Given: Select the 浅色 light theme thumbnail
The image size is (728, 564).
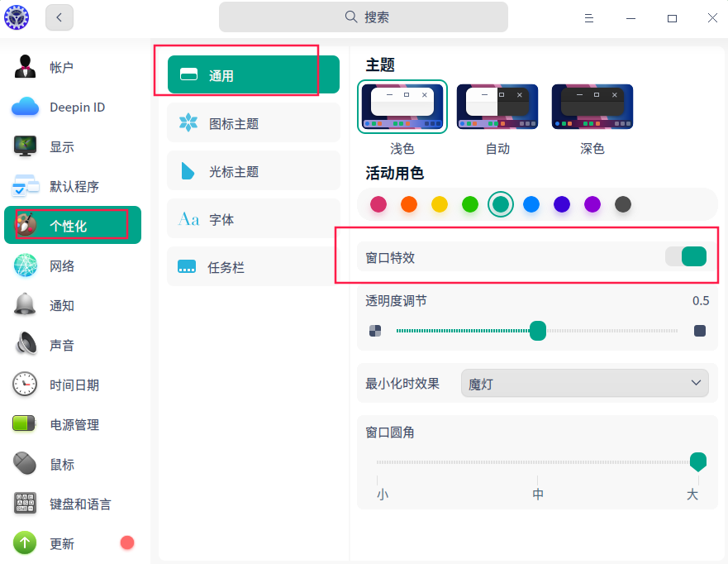Looking at the screenshot, I should click(402, 107).
